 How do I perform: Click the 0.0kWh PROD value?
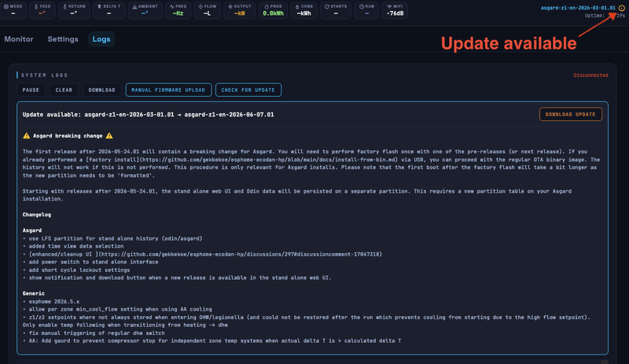click(273, 13)
